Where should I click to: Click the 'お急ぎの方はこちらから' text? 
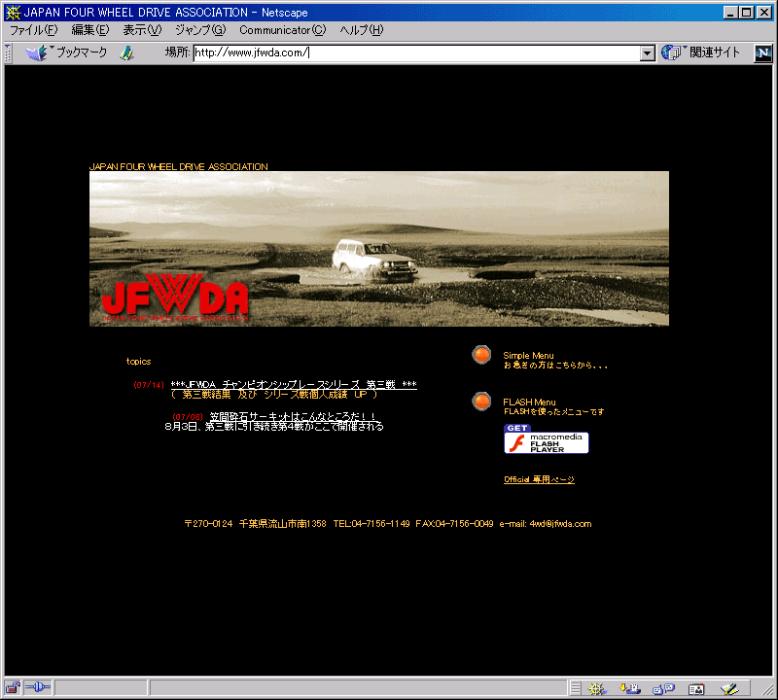click(555, 366)
